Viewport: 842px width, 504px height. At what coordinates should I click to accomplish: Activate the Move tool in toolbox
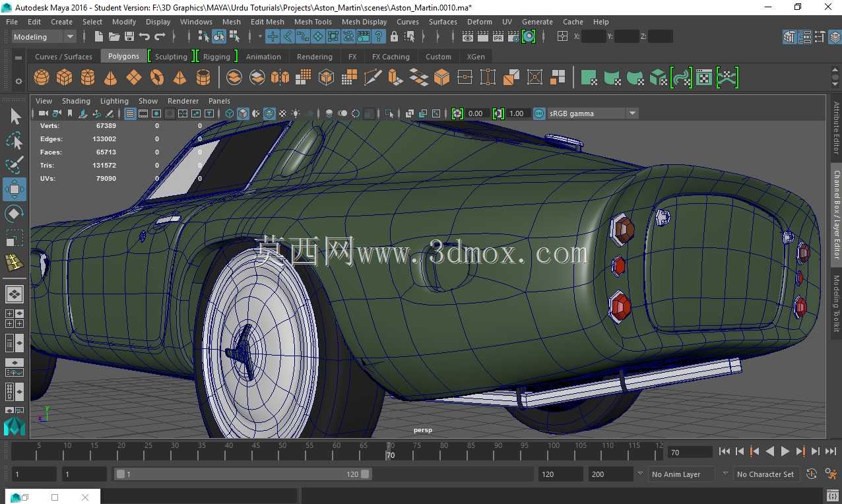pos(15,189)
